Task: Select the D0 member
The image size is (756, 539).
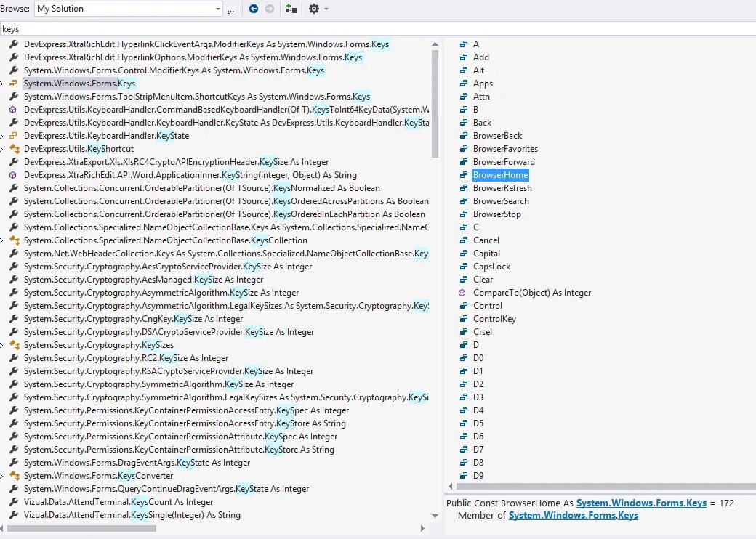Action: click(x=478, y=358)
